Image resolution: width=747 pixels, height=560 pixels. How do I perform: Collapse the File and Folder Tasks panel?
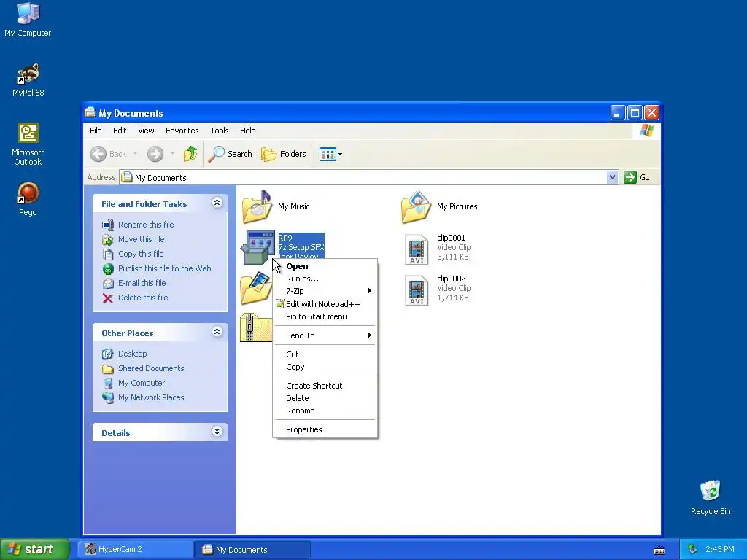tap(217, 203)
